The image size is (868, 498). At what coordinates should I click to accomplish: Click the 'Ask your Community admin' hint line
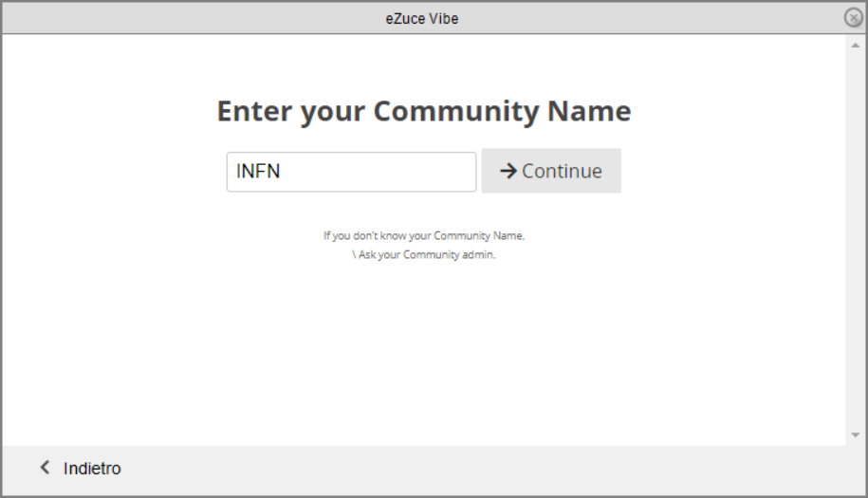pos(424,254)
